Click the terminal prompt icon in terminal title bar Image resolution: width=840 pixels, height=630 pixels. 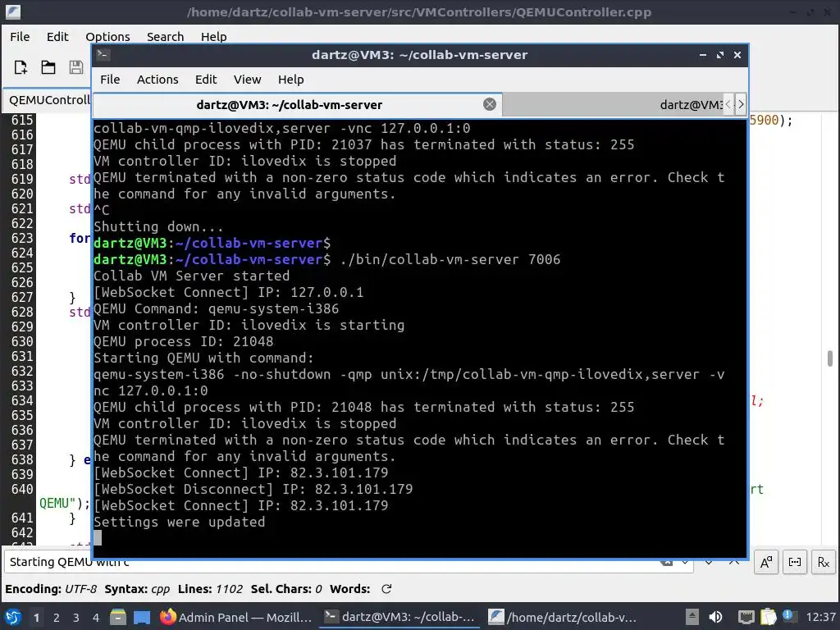pyautogui.click(x=103, y=55)
